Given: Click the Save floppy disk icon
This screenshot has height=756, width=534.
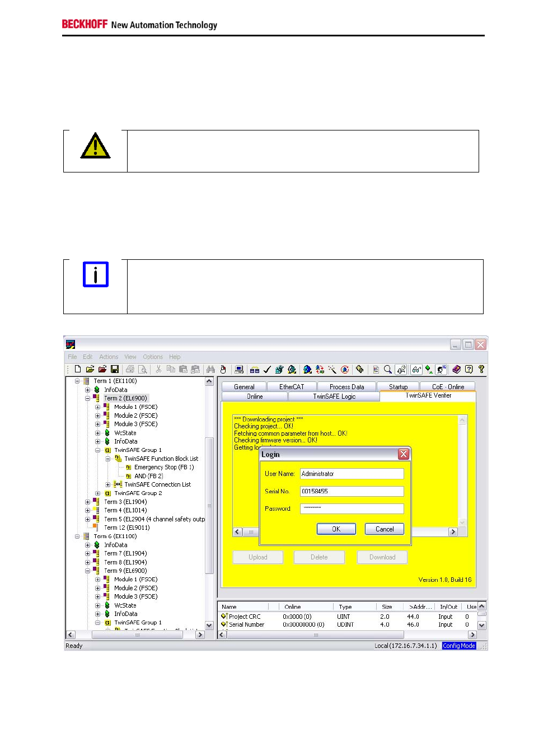Looking at the screenshot, I should pos(115,369).
